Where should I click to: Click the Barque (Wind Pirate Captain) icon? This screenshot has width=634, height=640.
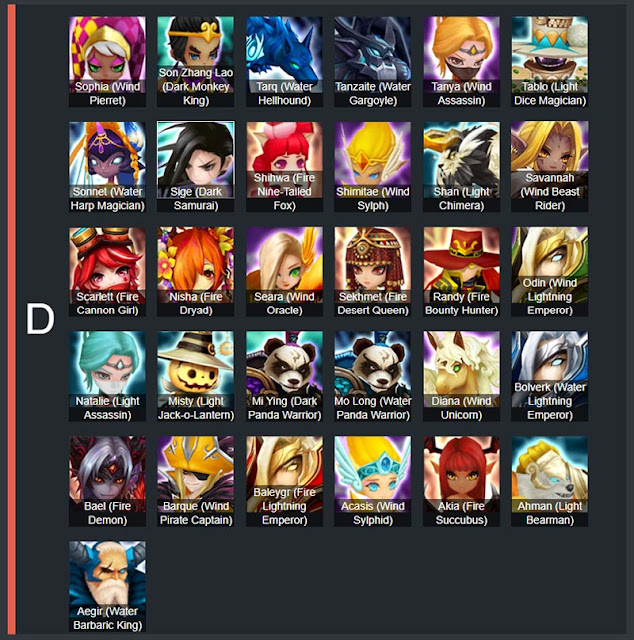(196, 481)
